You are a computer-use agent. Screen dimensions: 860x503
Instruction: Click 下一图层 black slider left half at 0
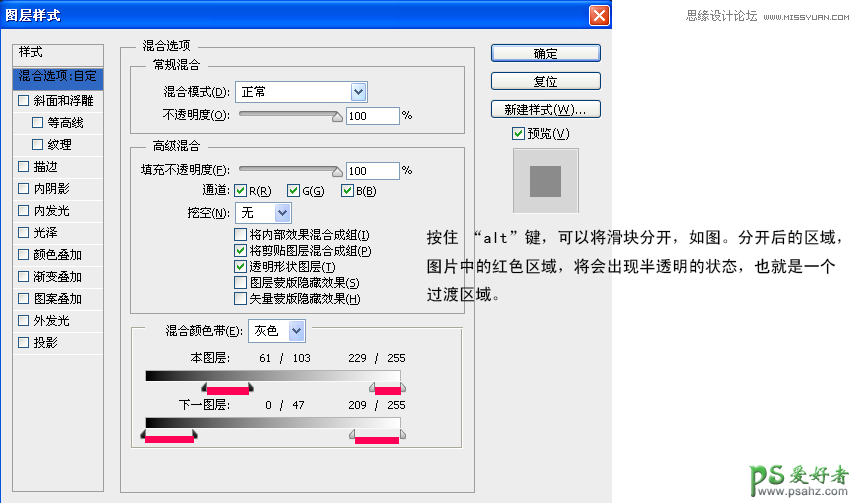[x=143, y=435]
